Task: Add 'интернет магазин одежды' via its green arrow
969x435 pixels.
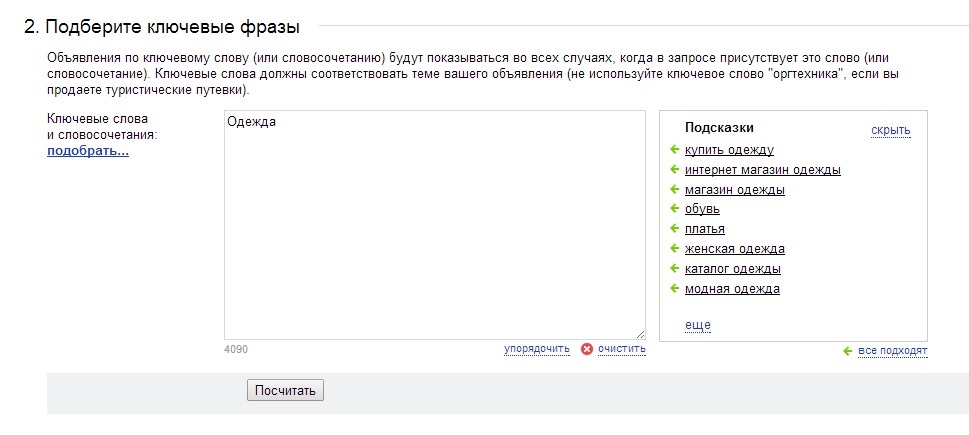Action: (x=675, y=170)
